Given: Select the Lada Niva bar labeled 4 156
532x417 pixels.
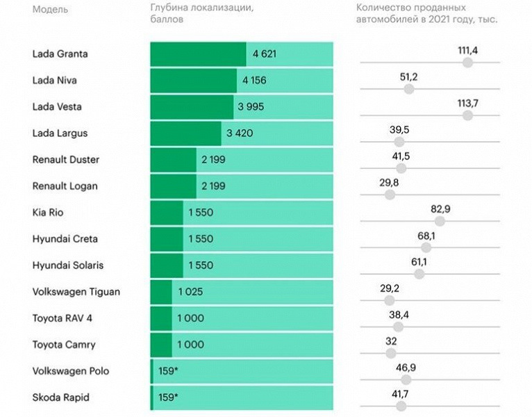Looking at the screenshot, I should (x=242, y=81).
